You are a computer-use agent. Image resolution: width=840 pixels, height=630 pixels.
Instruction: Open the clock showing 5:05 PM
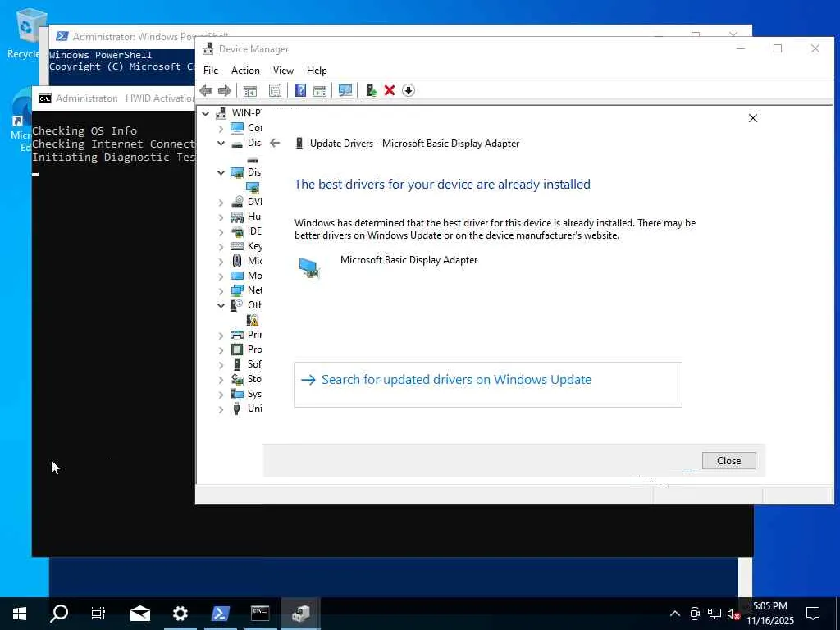[770, 614]
